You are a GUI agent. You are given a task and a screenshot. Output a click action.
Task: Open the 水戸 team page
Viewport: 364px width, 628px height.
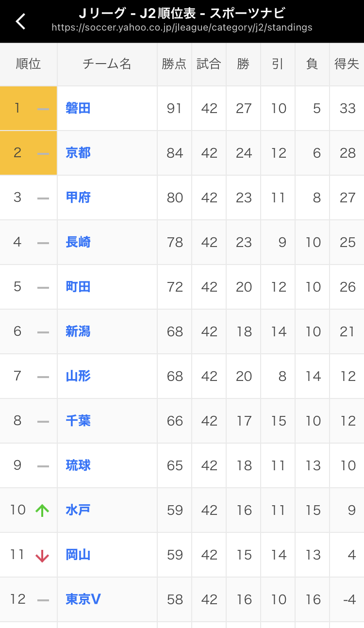78,510
